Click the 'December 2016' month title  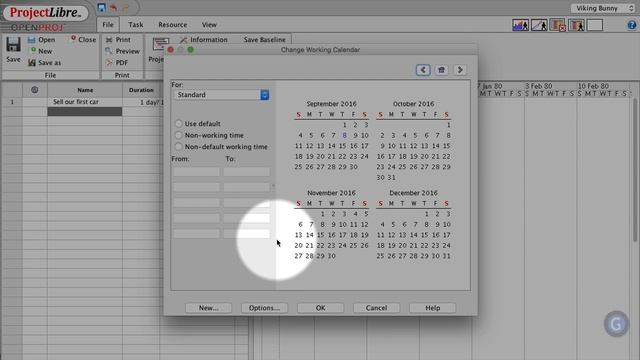coord(413,193)
